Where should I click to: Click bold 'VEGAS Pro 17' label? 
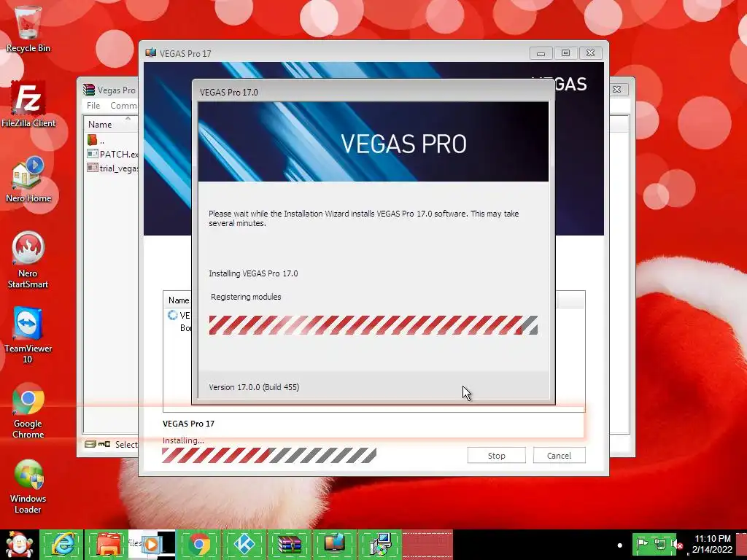(x=188, y=424)
